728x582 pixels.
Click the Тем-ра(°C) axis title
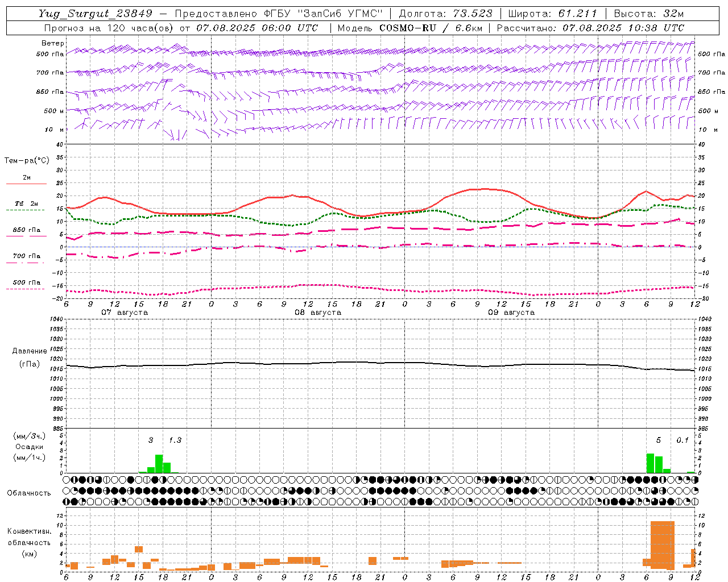[x=27, y=161]
